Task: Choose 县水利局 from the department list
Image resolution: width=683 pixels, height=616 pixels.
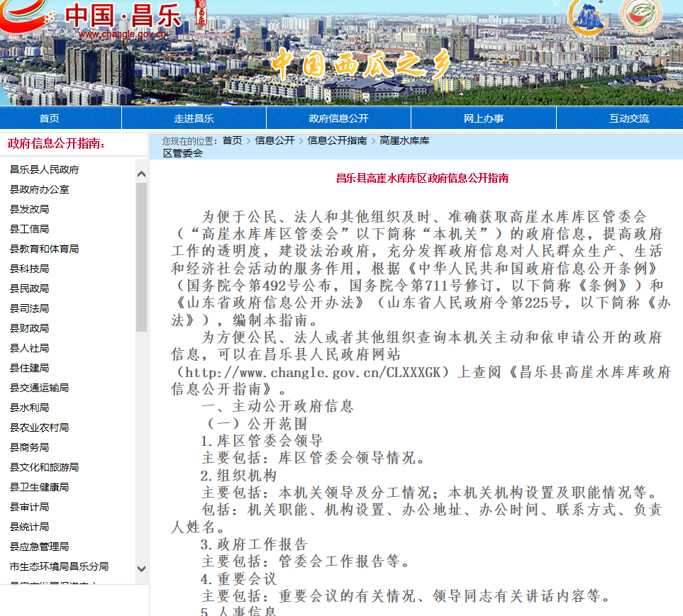Action: pos(29,408)
